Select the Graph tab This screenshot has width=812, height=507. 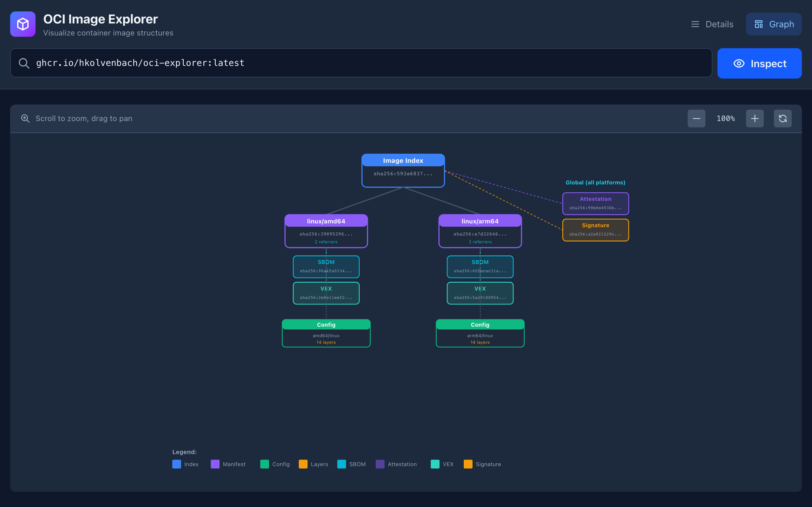773,24
